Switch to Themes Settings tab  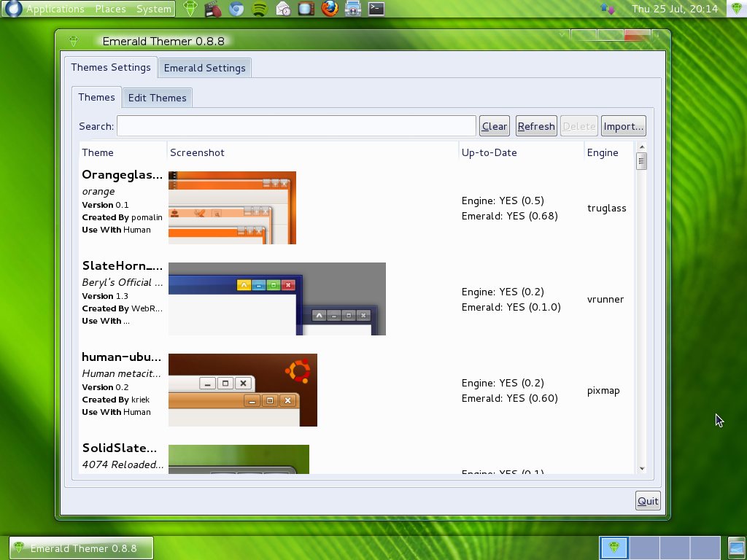pos(111,67)
